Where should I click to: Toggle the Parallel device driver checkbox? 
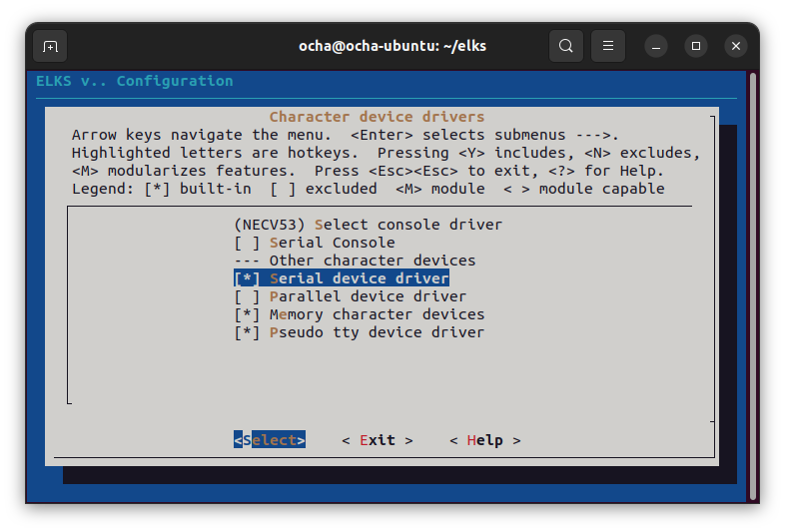pyautogui.click(x=247, y=296)
